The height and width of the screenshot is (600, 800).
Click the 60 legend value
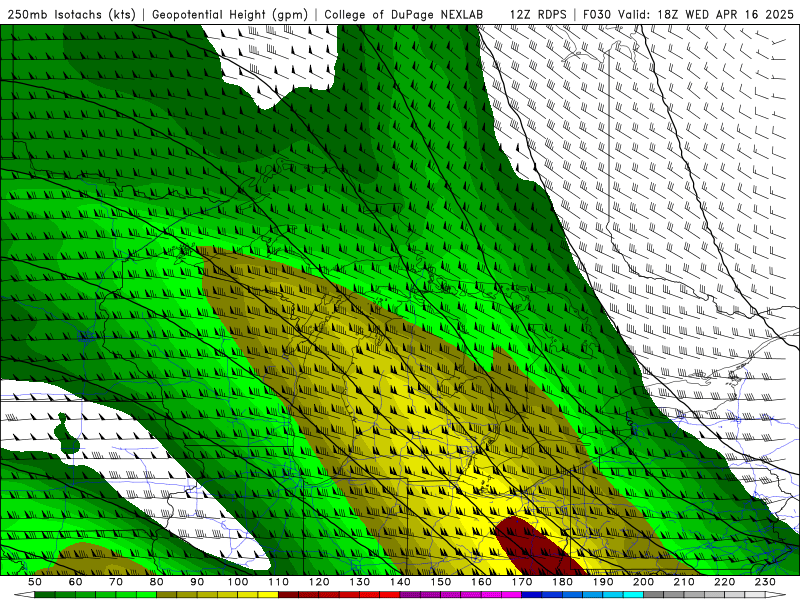[x=75, y=582]
